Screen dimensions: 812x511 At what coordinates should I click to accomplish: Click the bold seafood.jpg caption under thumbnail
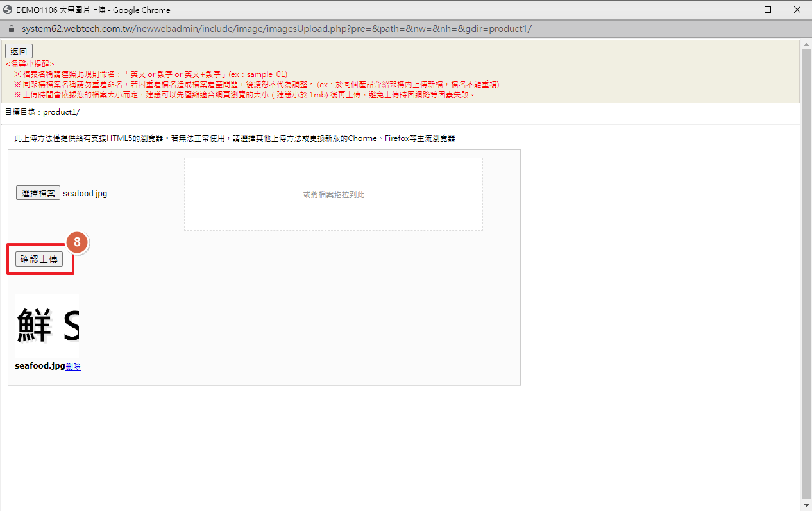[40, 366]
